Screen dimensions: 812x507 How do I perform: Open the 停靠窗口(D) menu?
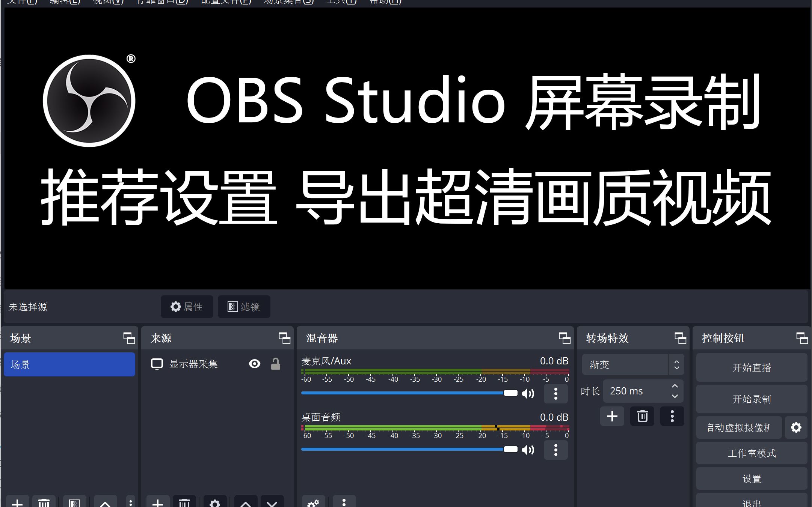[x=162, y=2]
